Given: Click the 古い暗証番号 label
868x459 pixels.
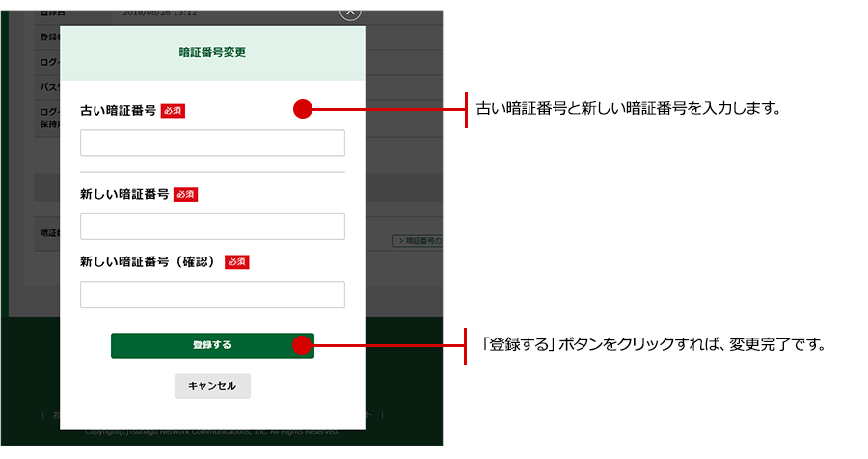Looking at the screenshot, I should point(118,111).
